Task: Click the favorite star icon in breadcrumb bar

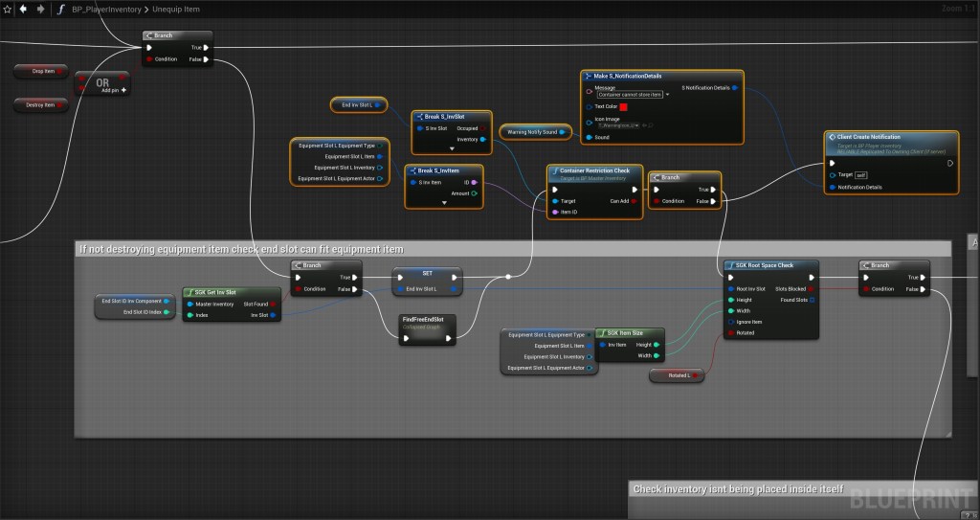Action: click(x=8, y=9)
